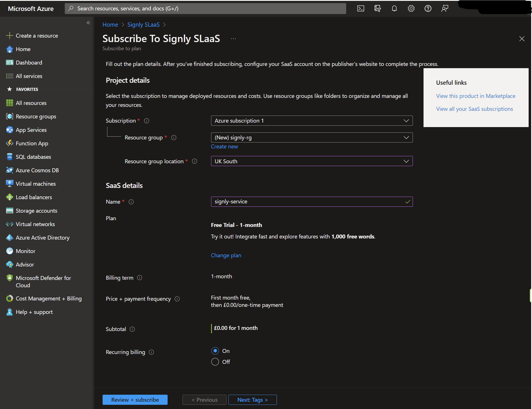Screen dimensions: 532x409
Task: Click the All services list icon
Action: click(x=10, y=76)
